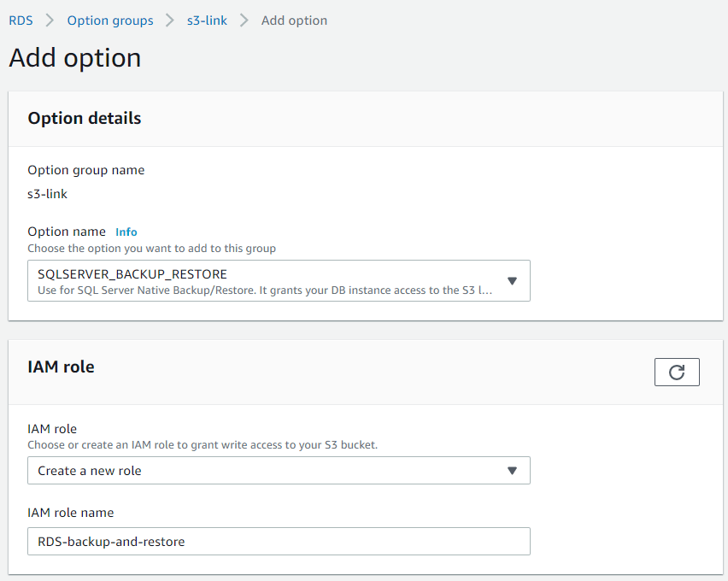Click chevron between Option groups and s3-link
Image resolution: width=728 pixels, height=581 pixels.
(x=170, y=21)
